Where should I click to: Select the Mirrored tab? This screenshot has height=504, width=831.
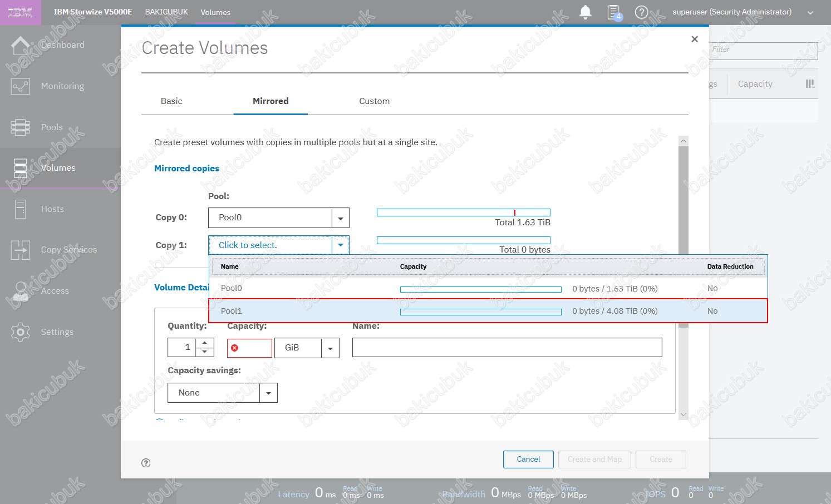coord(271,101)
